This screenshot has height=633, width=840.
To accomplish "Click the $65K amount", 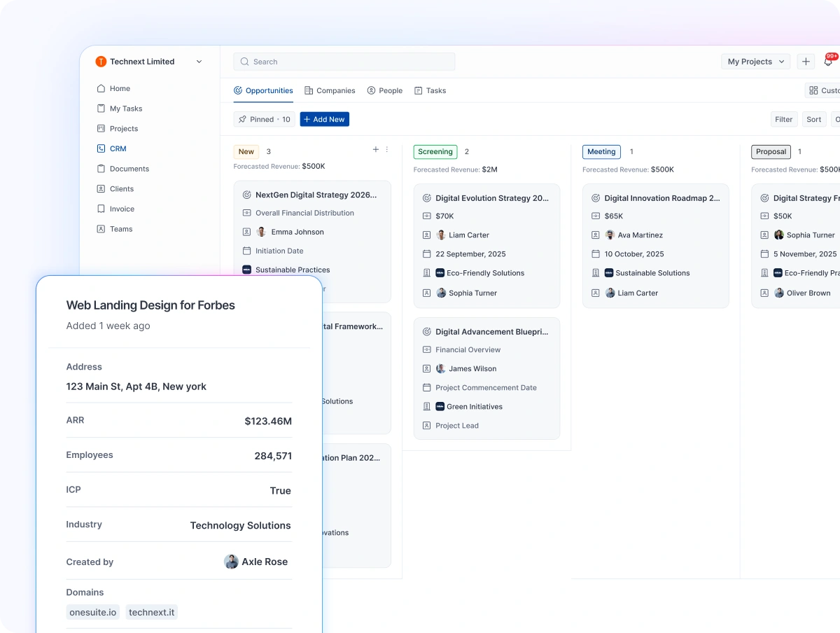I will point(614,216).
